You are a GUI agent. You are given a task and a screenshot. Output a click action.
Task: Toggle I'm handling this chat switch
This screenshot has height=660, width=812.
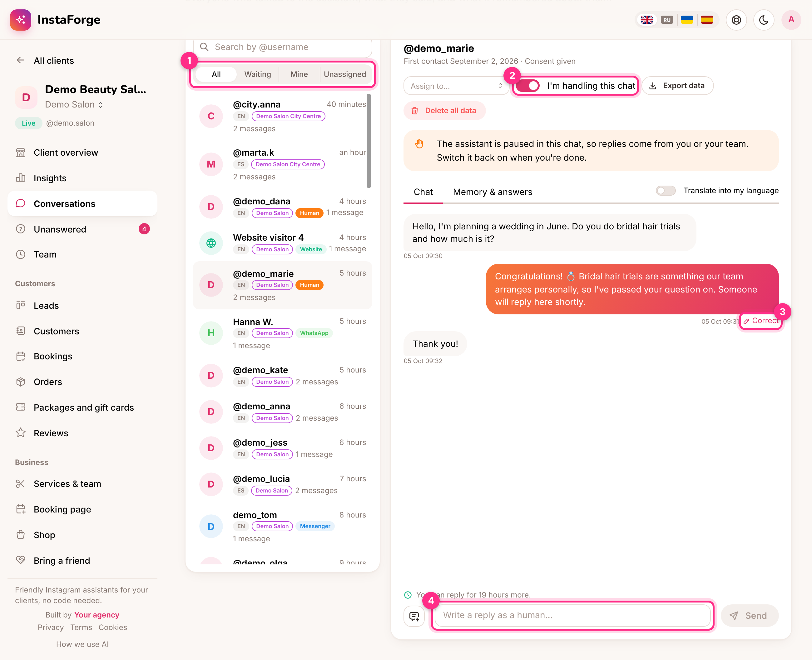(x=528, y=86)
